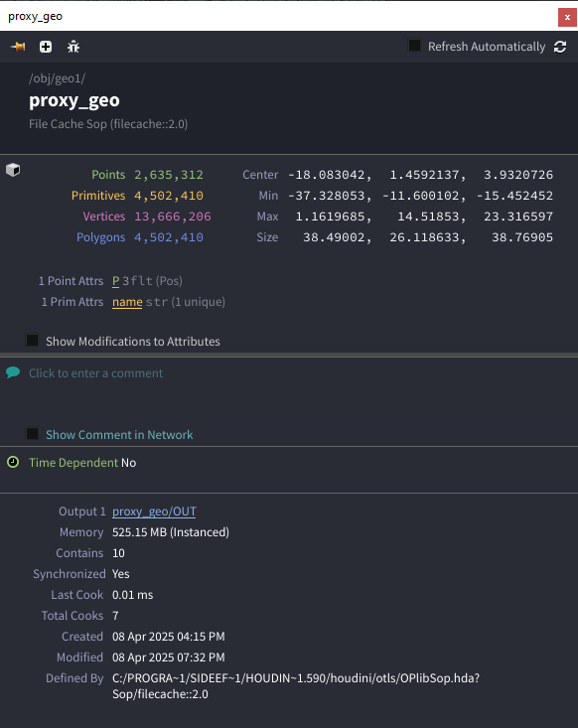Click the Time Dependent clock icon
578x728 pixels.
(13, 462)
